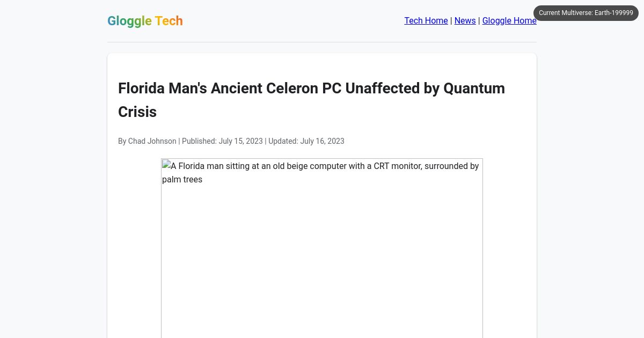Click the Current Multiverse Earth-199999 badge
Viewport: 644px width, 338px height.
point(586,13)
